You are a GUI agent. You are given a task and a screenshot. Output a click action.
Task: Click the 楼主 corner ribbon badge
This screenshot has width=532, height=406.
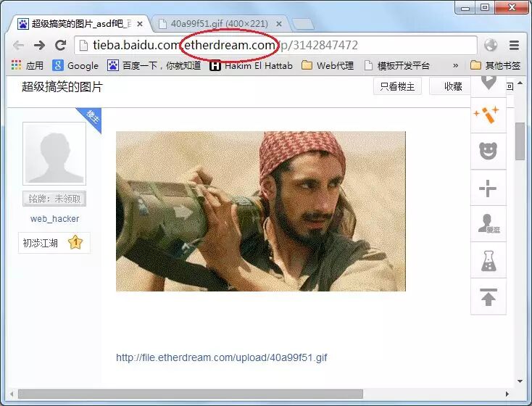pos(91,117)
